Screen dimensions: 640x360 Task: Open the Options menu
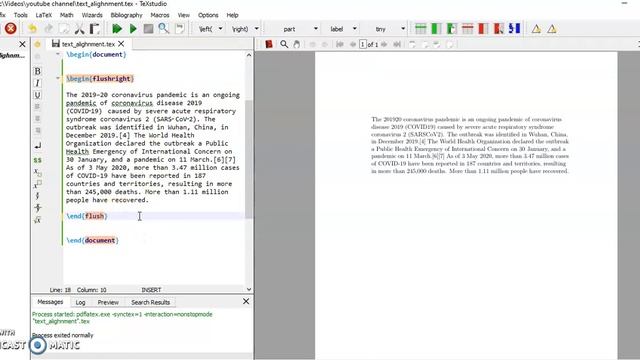pos(208,15)
